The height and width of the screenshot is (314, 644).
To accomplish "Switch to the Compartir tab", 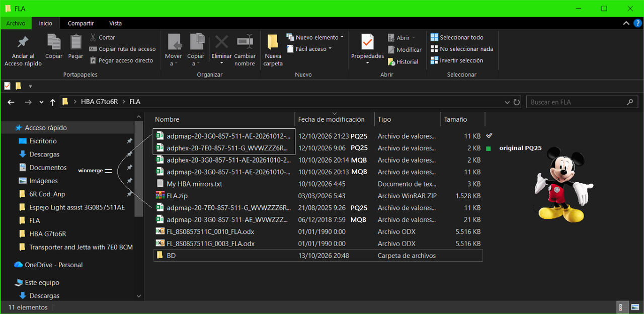I will click(x=81, y=23).
